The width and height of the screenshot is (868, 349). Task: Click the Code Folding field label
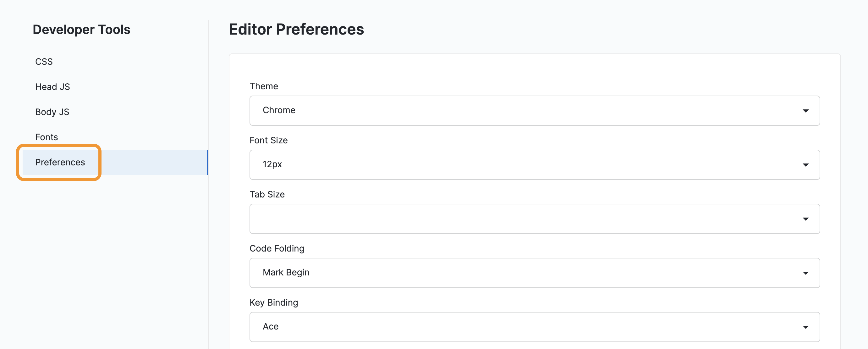tap(277, 248)
